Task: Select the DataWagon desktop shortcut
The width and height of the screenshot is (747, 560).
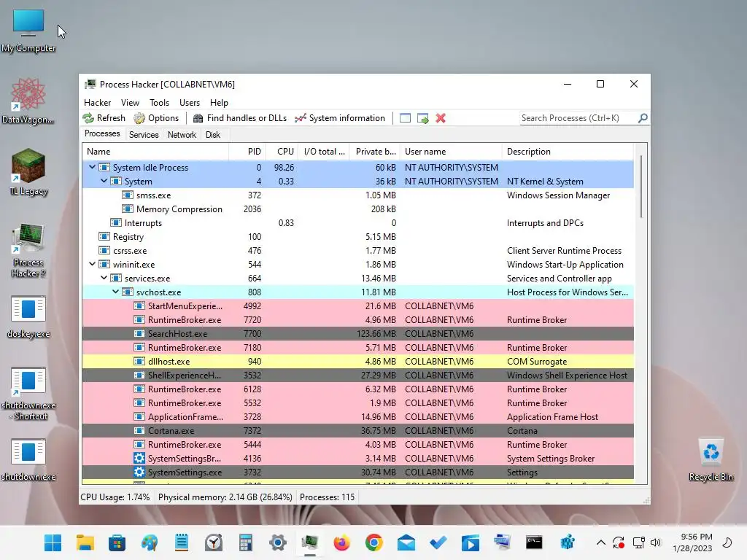Action: 28,101
